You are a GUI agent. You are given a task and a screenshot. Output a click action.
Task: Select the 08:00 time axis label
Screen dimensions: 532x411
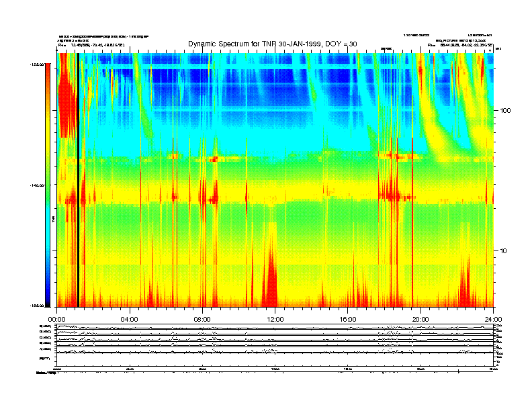point(202,320)
